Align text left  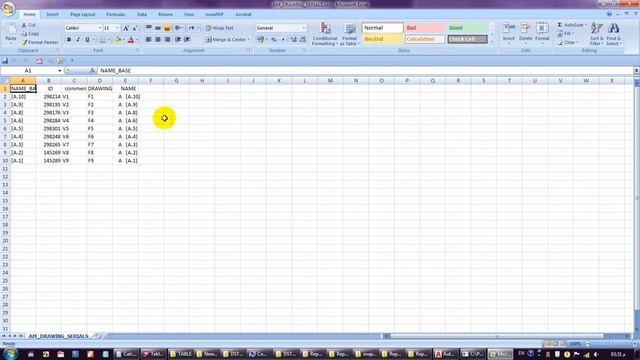point(149,40)
